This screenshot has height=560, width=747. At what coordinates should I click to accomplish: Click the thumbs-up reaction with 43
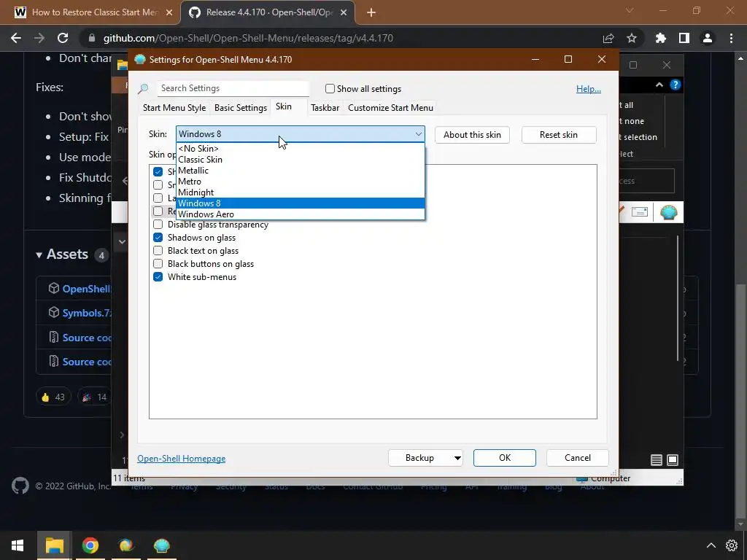click(x=53, y=397)
